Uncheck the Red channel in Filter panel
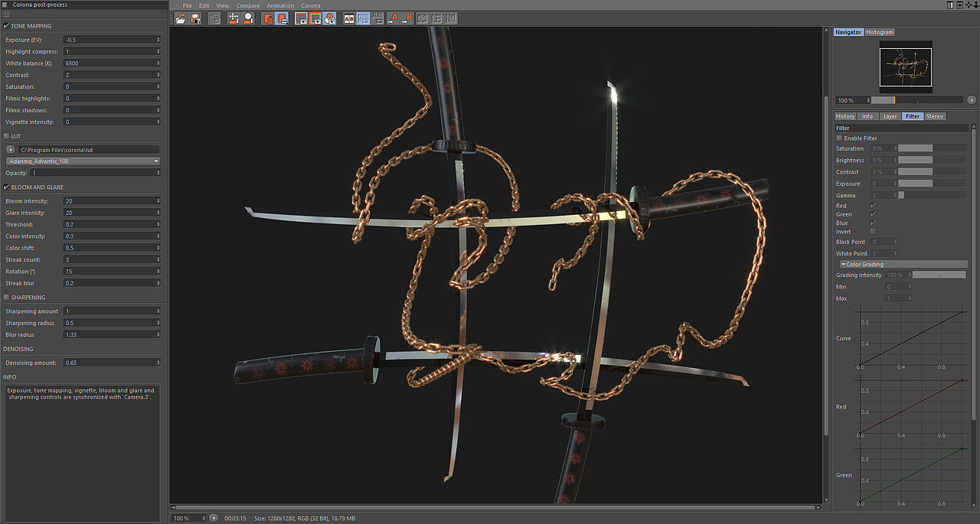 click(x=873, y=204)
